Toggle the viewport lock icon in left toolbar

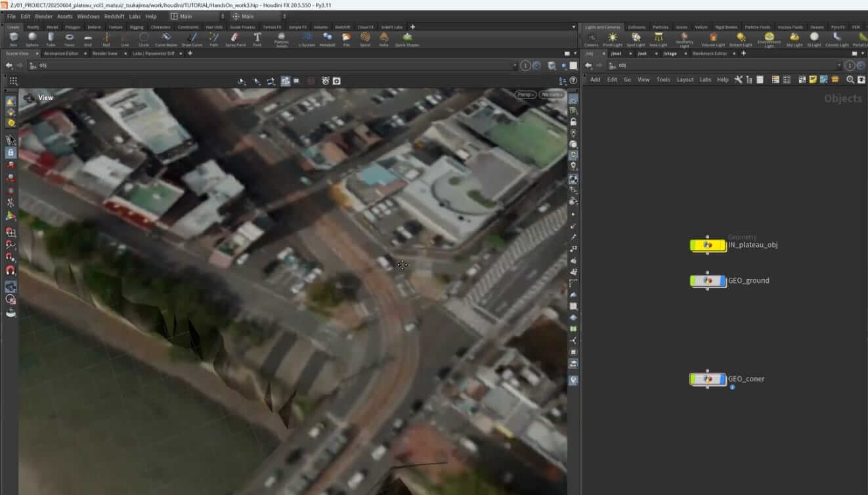click(x=11, y=152)
